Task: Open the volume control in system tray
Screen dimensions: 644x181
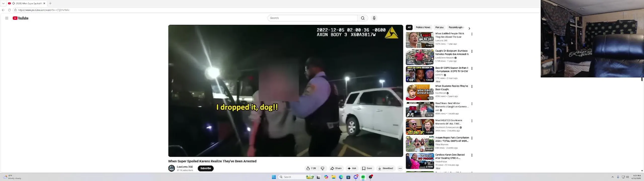Action: point(627,177)
